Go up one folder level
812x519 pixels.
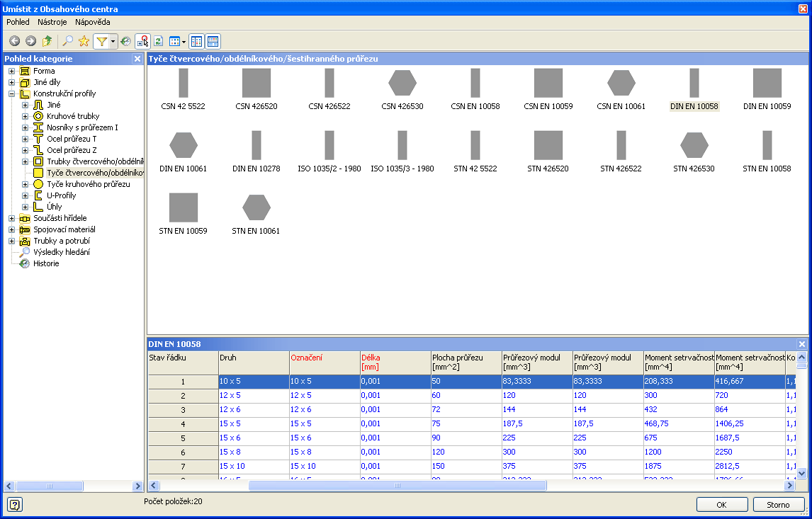click(47, 42)
